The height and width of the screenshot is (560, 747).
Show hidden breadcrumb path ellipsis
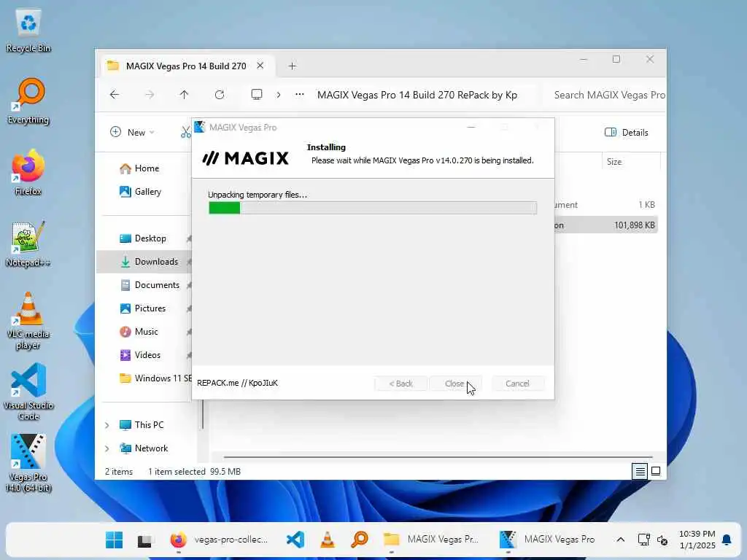(x=300, y=95)
